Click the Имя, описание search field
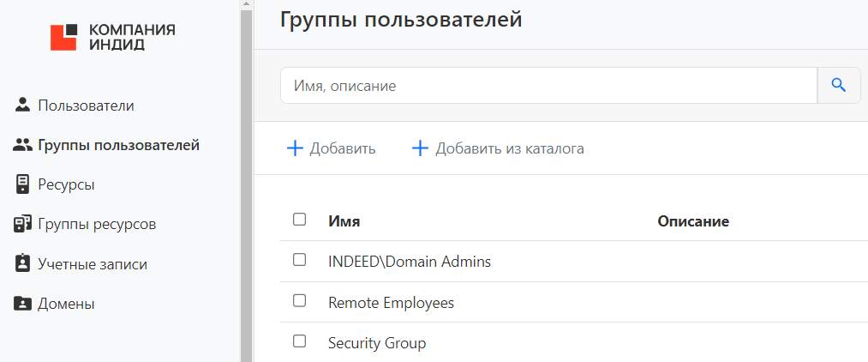868x362 pixels. pos(548,86)
